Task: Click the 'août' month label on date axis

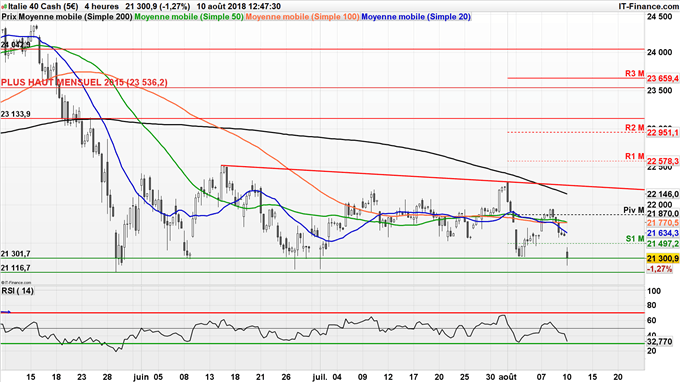Action: click(x=507, y=377)
